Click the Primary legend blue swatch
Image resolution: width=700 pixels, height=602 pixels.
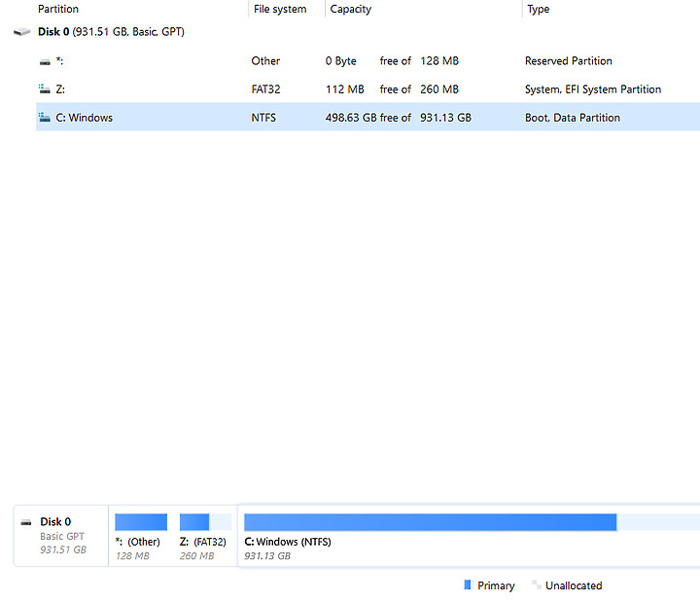468,584
